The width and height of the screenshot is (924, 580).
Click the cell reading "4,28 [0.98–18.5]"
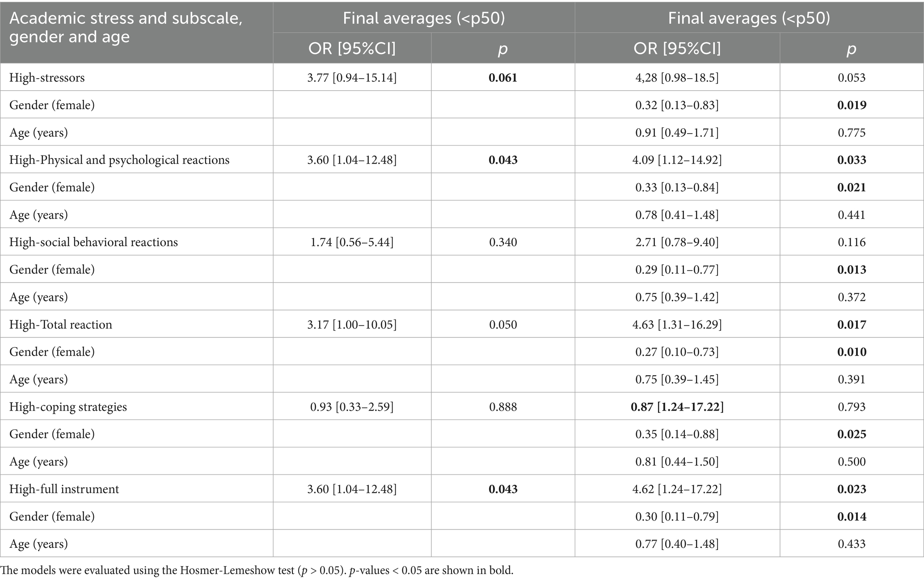click(677, 78)
